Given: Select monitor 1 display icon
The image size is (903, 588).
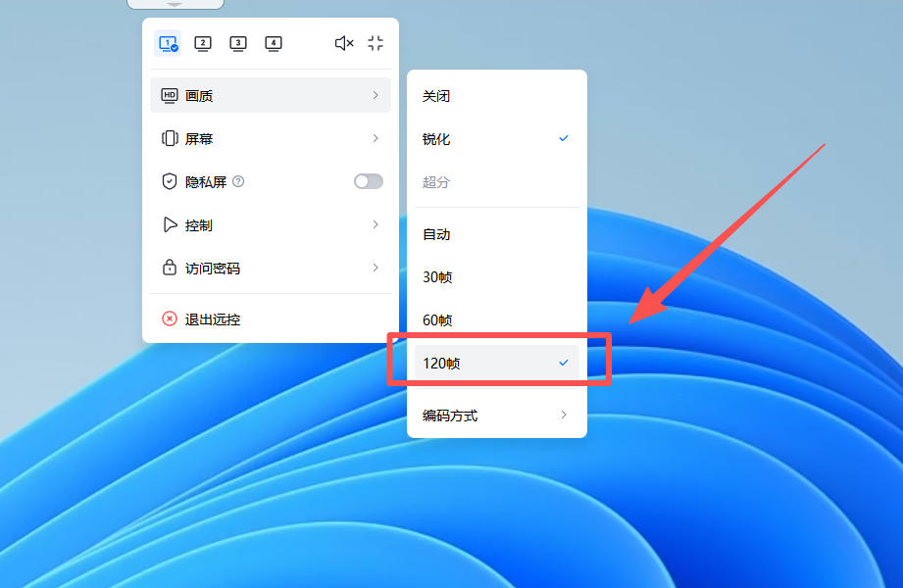Looking at the screenshot, I should click(x=167, y=43).
